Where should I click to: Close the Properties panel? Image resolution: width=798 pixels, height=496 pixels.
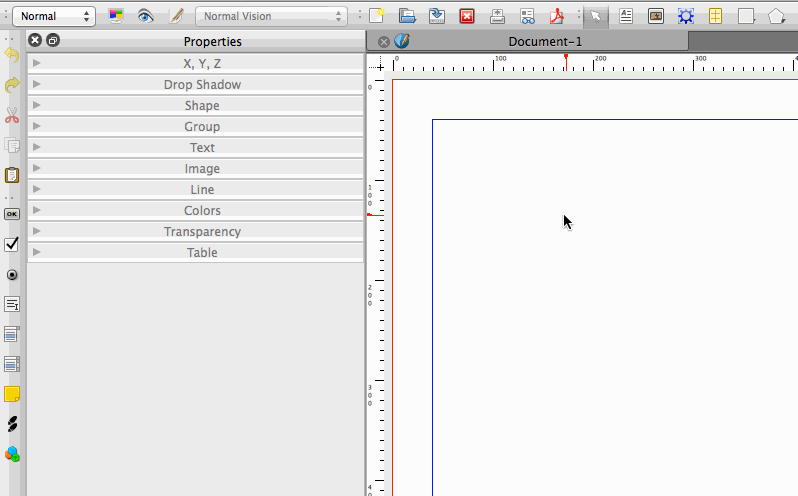[x=35, y=41]
